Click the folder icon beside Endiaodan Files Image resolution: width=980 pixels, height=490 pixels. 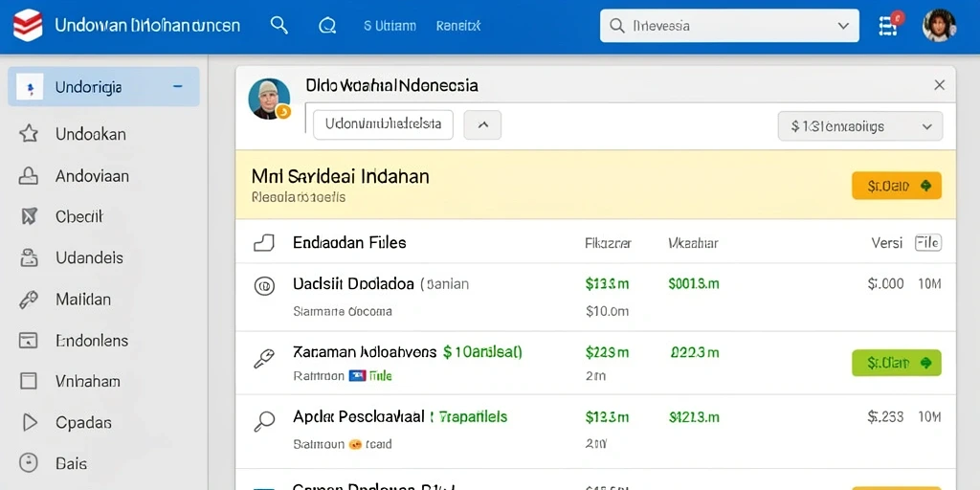264,242
